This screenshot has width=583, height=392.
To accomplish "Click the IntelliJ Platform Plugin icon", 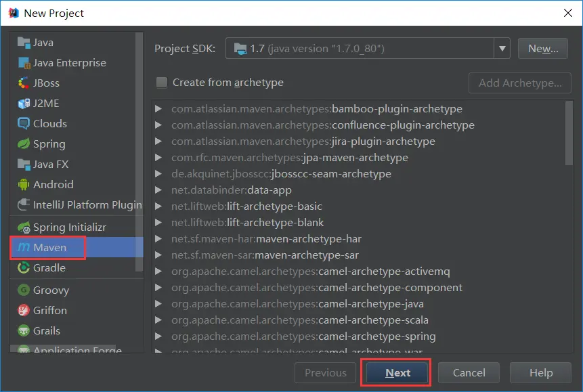I will pyautogui.click(x=24, y=204).
